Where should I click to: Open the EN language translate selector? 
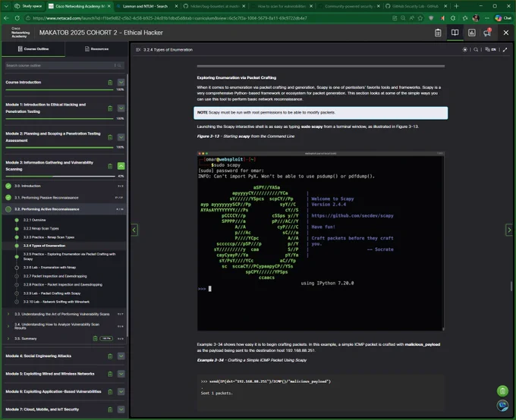[x=490, y=50]
